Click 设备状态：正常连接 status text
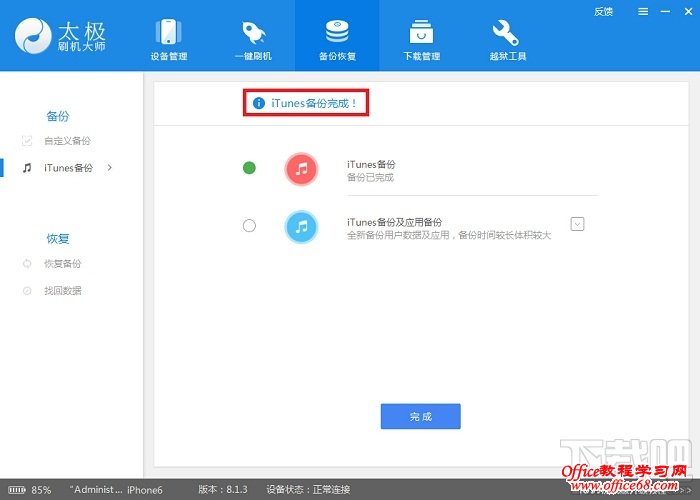Image resolution: width=700 pixels, height=500 pixels. tap(308, 490)
